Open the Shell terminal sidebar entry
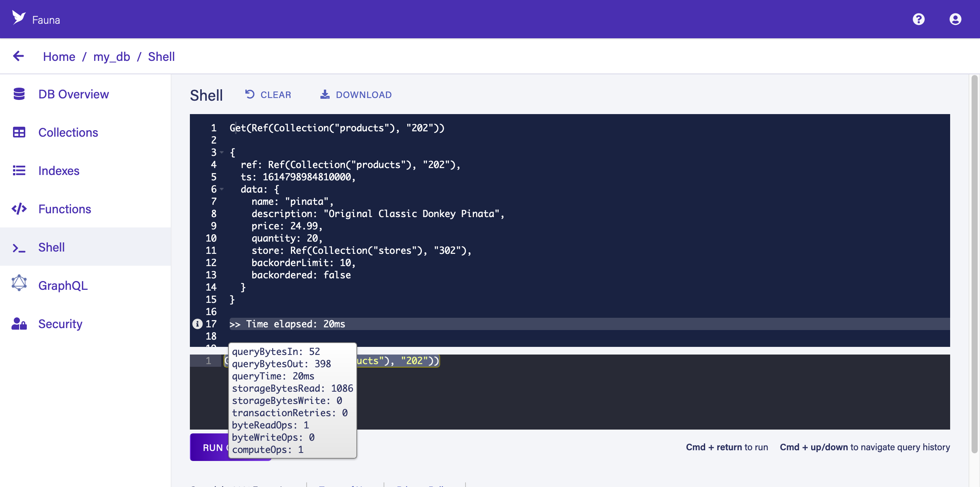This screenshot has width=980, height=487. coord(51,247)
